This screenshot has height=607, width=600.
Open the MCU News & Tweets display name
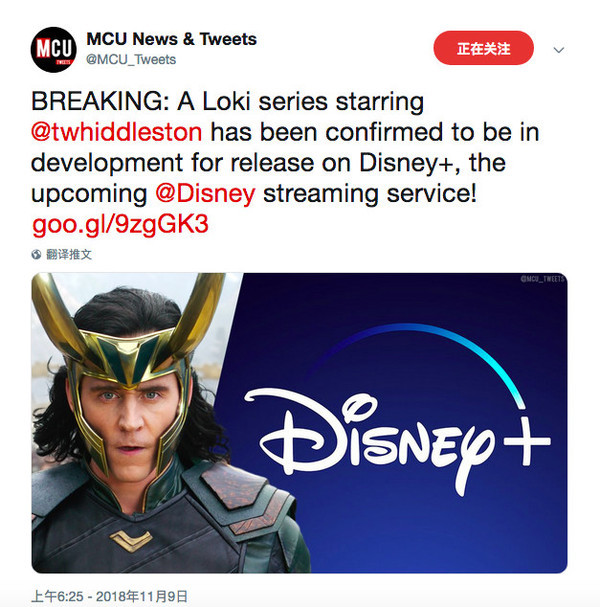pos(171,39)
